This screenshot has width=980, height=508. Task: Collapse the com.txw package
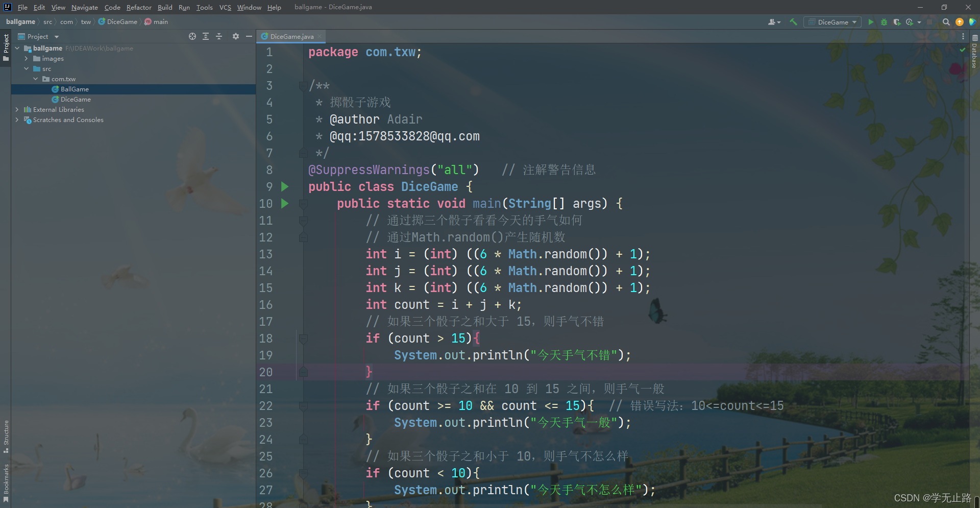[x=36, y=79]
